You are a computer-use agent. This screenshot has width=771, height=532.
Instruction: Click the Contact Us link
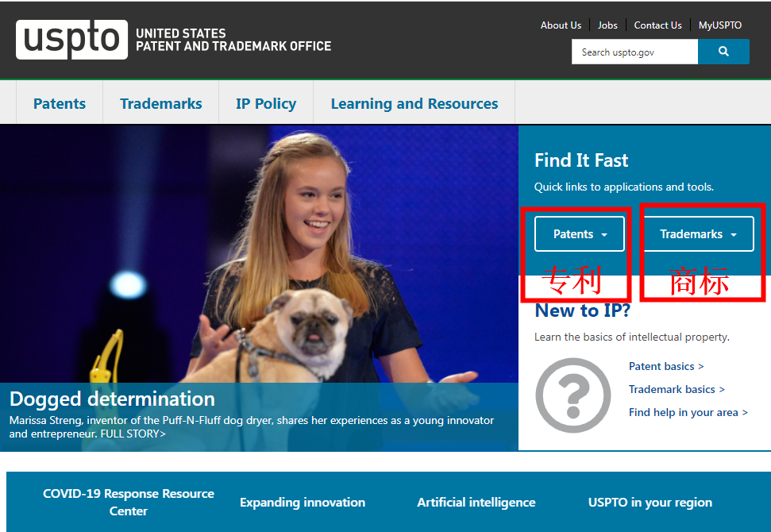point(657,25)
